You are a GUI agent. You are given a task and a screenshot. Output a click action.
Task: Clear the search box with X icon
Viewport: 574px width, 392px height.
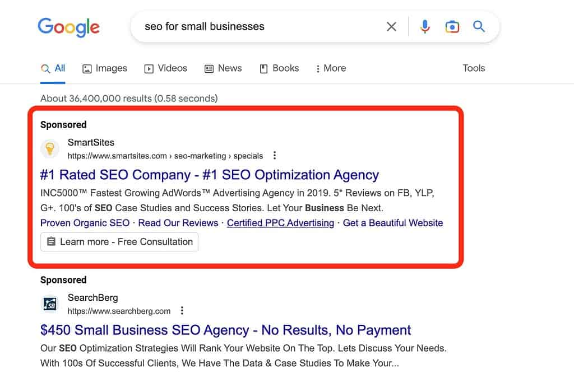tap(391, 26)
